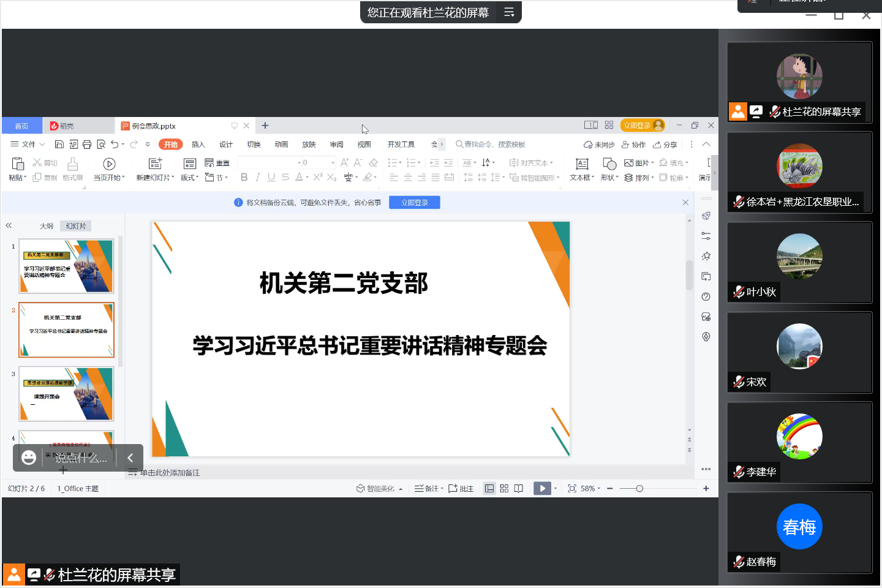Toggle Normal view icon in status bar
Image resolution: width=882 pixels, height=588 pixels.
489,488
